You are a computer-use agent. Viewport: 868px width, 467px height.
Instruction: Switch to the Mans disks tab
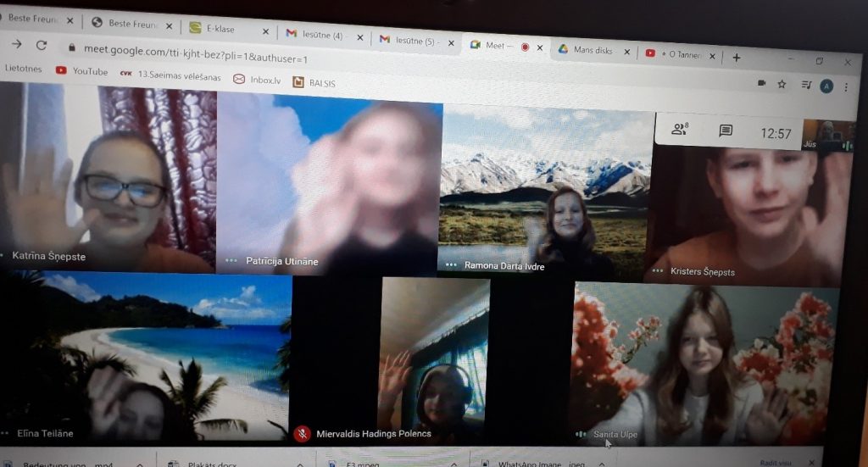coord(592,50)
